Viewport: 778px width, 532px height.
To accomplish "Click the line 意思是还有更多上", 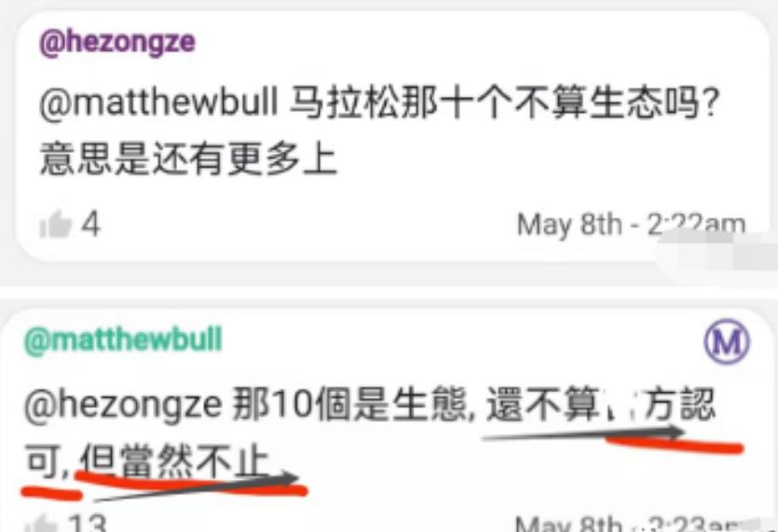I will pyautogui.click(x=188, y=158).
